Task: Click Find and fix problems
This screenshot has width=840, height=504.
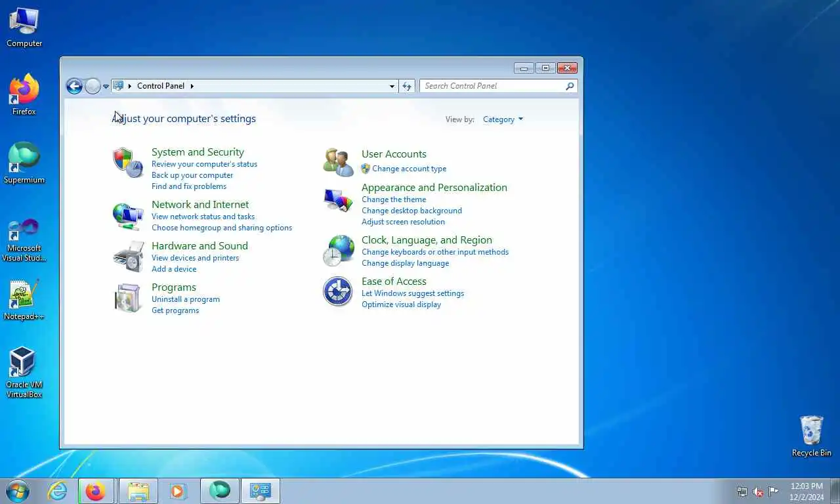Action: pos(189,186)
